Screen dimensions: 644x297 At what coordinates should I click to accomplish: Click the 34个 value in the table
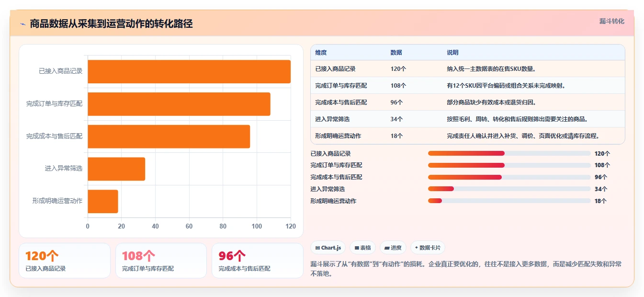pyautogui.click(x=396, y=119)
